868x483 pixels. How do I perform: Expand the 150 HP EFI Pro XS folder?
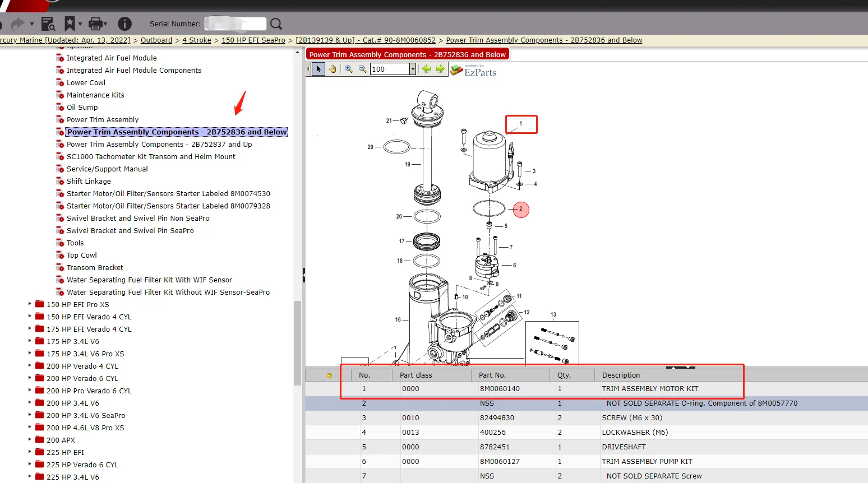(30, 304)
